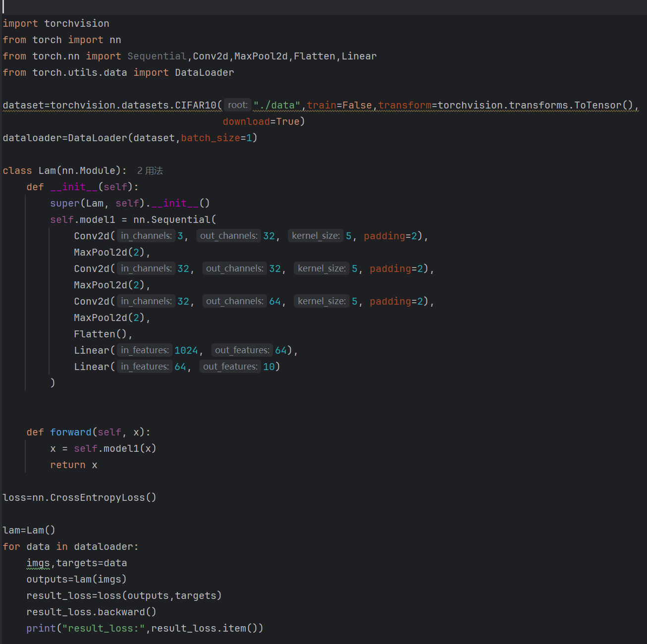Click the underlined 'imgs' variable
This screenshot has width=647, height=644.
pyautogui.click(x=38, y=563)
